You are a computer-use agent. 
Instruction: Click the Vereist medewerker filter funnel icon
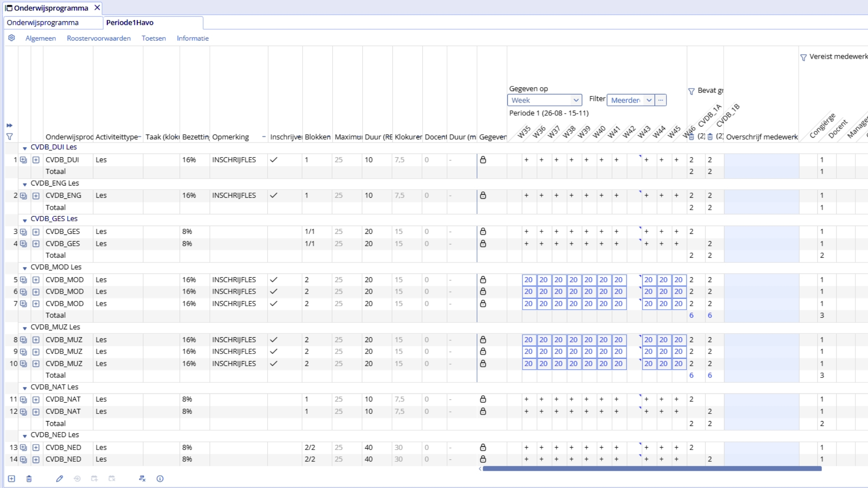(803, 57)
